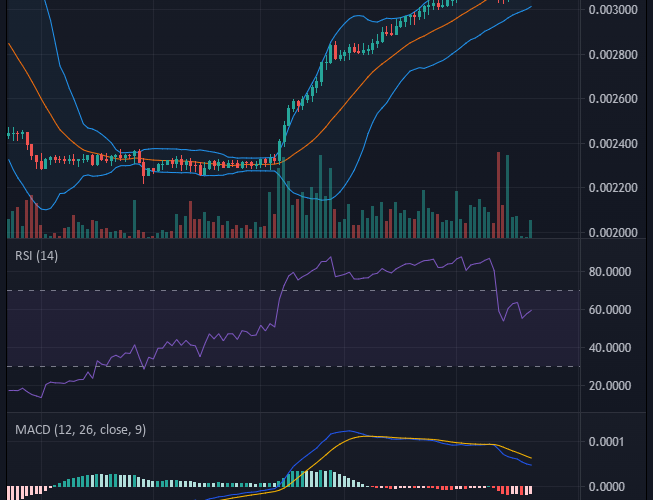The image size is (653, 500).
Task: Click the MACD (12, 26, close, 9) label
Action: [80, 430]
